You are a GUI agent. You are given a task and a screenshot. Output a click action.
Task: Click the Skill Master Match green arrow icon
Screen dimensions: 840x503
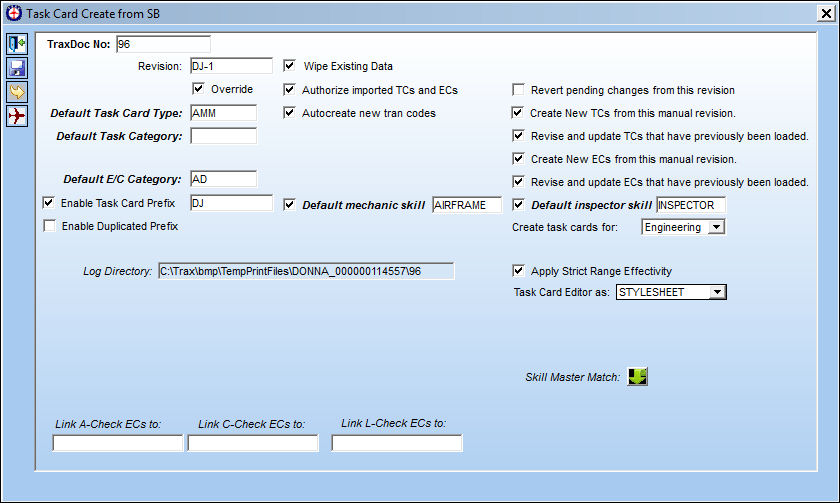(638, 377)
